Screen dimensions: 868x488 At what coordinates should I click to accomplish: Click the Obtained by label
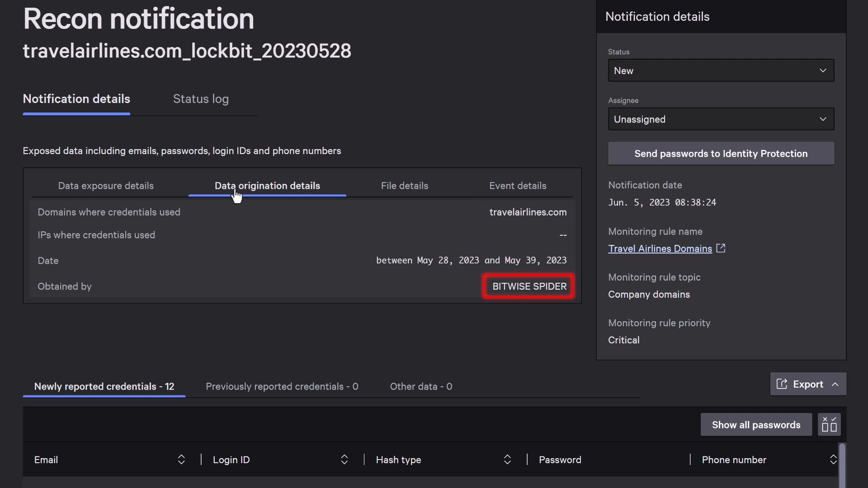point(64,286)
